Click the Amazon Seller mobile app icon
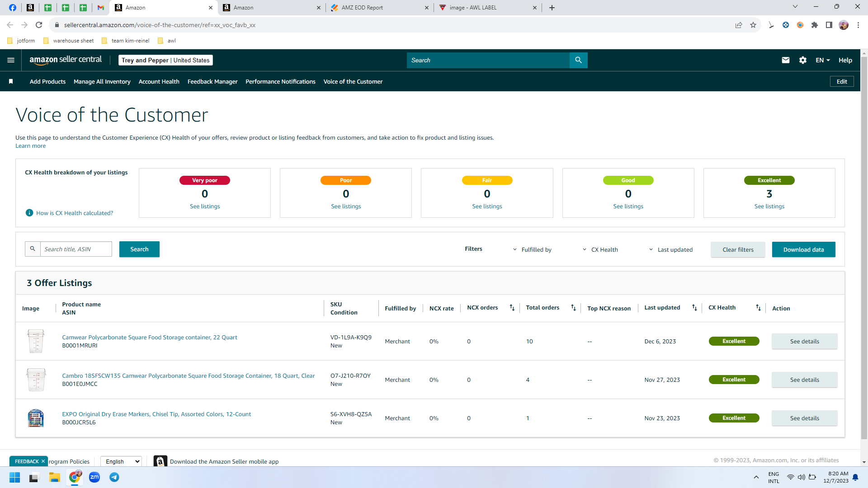 [x=160, y=461]
